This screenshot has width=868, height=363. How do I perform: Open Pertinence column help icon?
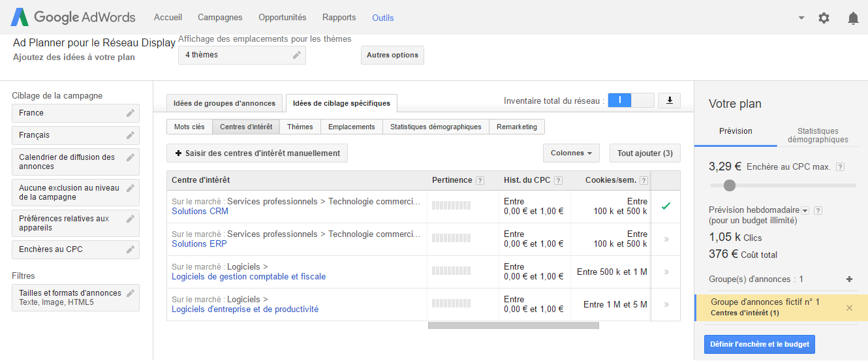pos(480,181)
